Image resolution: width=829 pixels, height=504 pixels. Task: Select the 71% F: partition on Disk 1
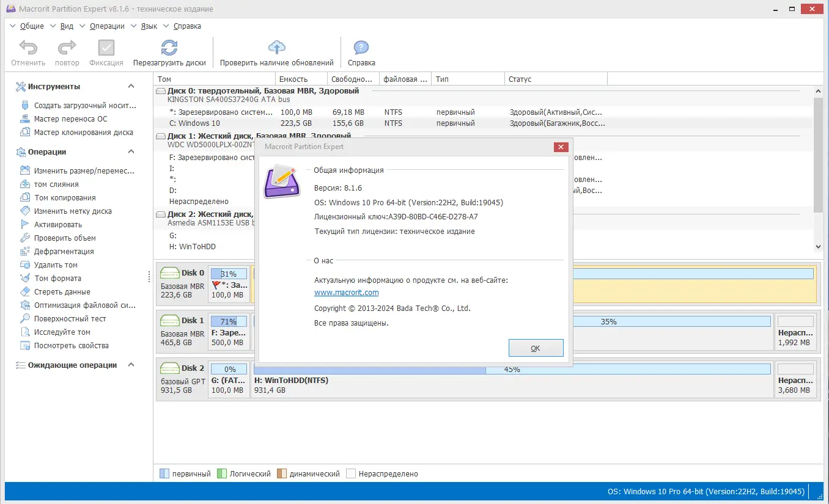(229, 332)
